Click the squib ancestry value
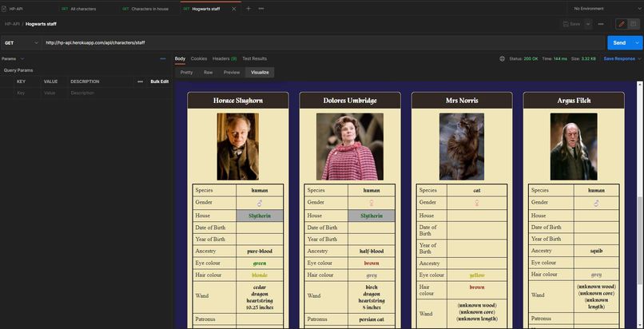The image size is (644, 329). click(596, 251)
